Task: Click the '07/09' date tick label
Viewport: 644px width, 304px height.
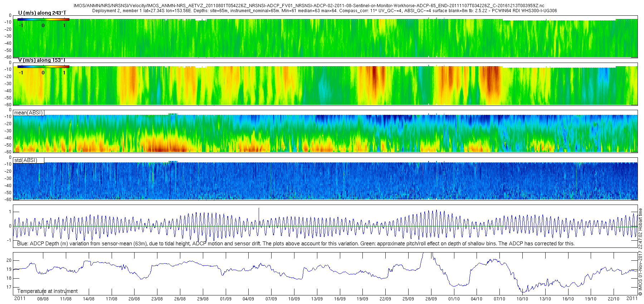Action: (x=271, y=299)
